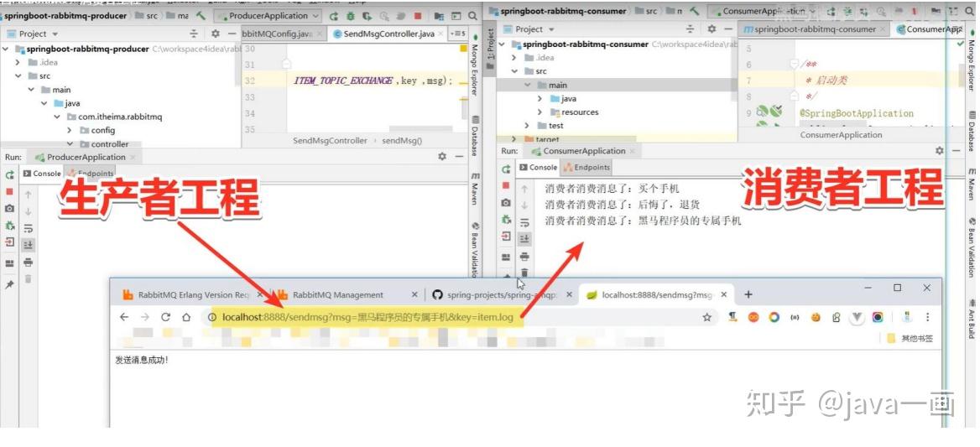Click the Build hammer icon in producer window
Screen dimensions: 980x447
point(200,16)
